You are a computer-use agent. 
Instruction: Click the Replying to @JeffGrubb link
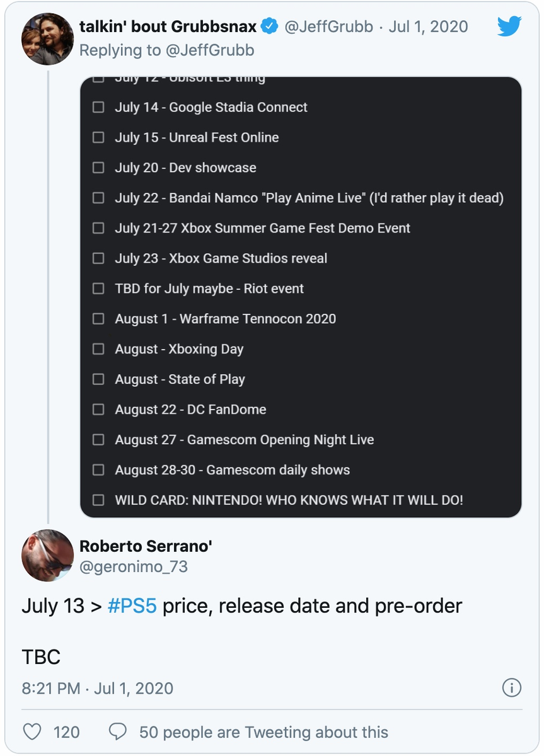tap(167, 50)
